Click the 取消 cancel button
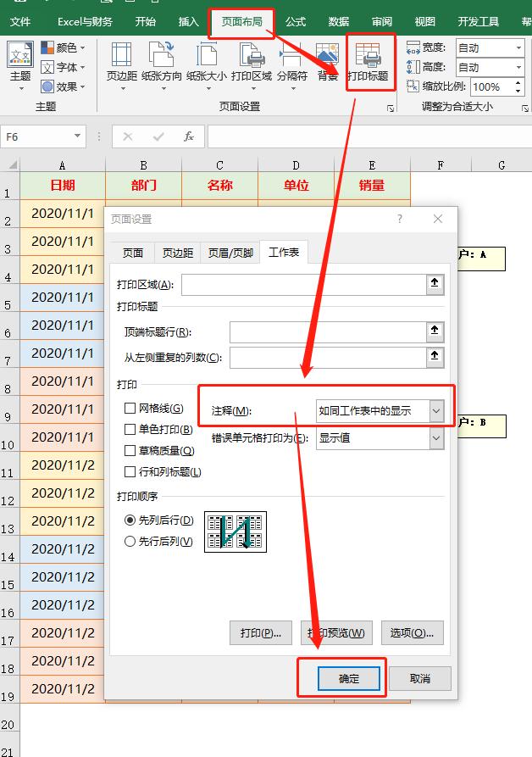The image size is (532, 757). point(419,678)
